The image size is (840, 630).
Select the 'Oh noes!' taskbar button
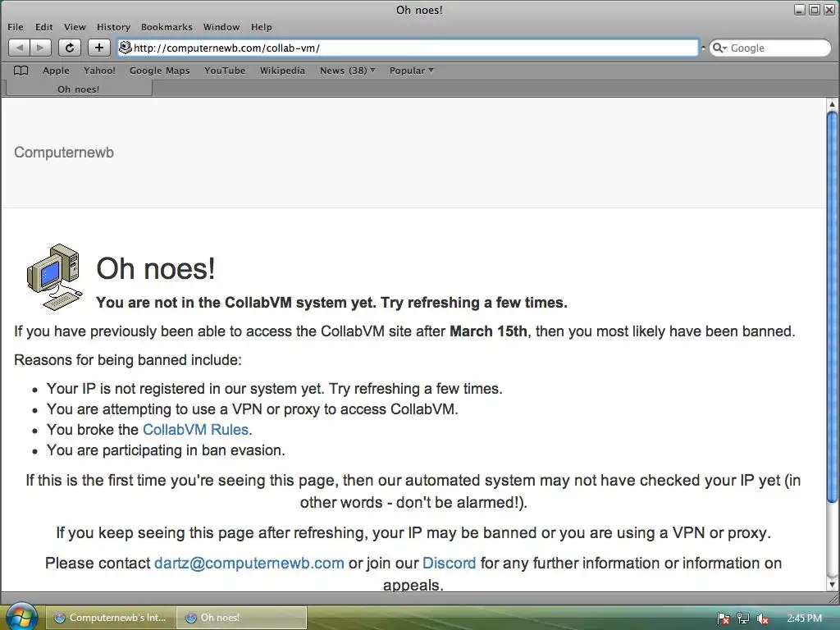tap(242, 618)
